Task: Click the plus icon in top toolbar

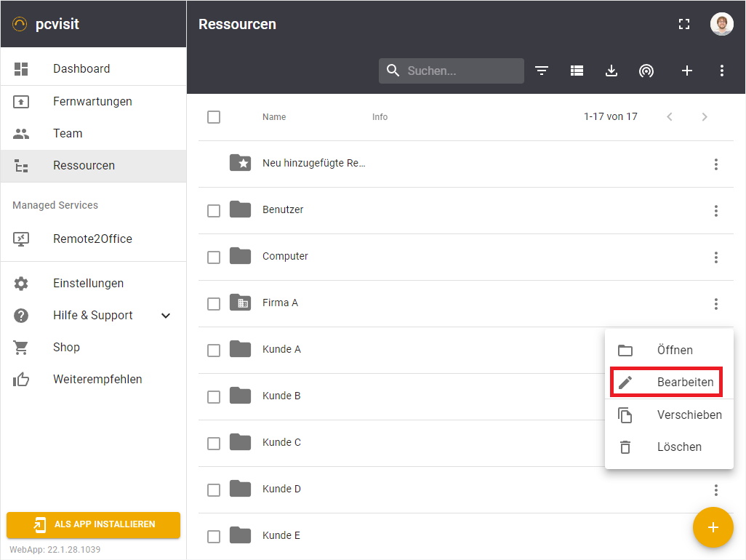Action: point(687,71)
